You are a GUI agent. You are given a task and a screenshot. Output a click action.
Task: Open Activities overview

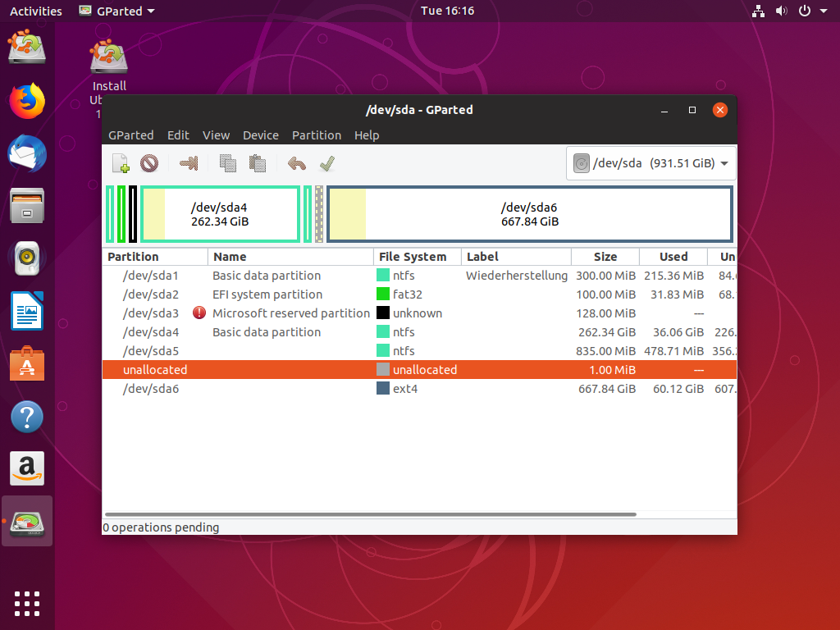point(35,11)
